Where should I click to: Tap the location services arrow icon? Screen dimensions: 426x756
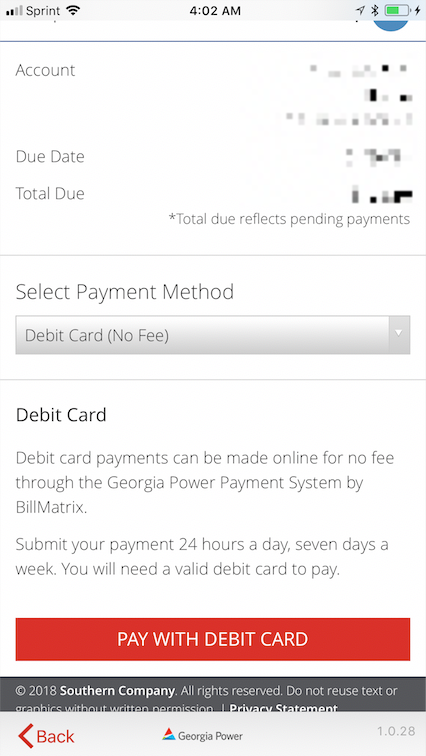360,10
